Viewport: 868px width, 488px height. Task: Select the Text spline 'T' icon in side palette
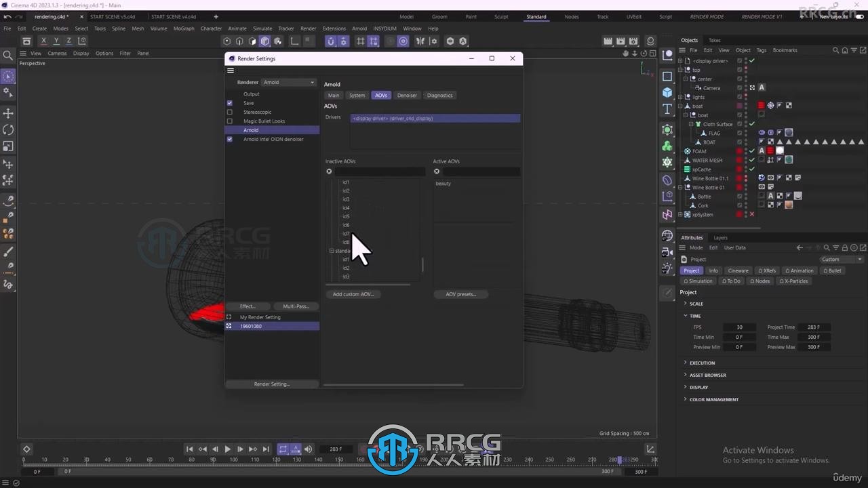pos(667,110)
